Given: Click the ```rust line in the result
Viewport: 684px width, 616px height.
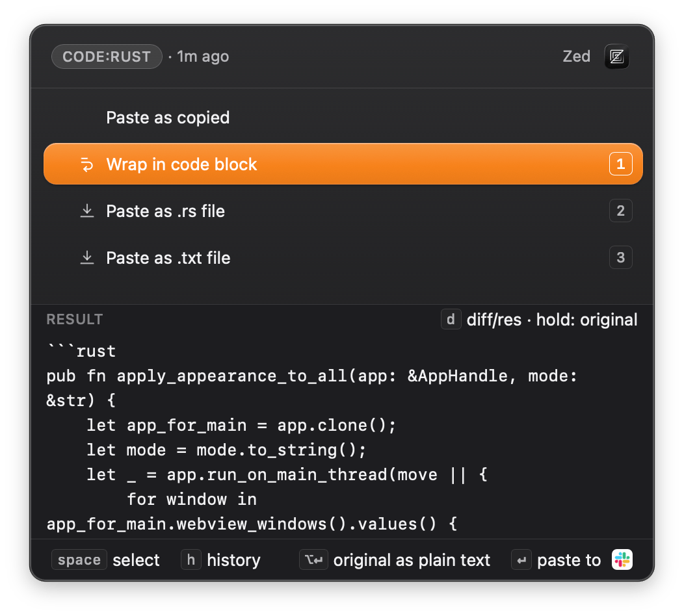Looking at the screenshot, I should click(x=81, y=351).
